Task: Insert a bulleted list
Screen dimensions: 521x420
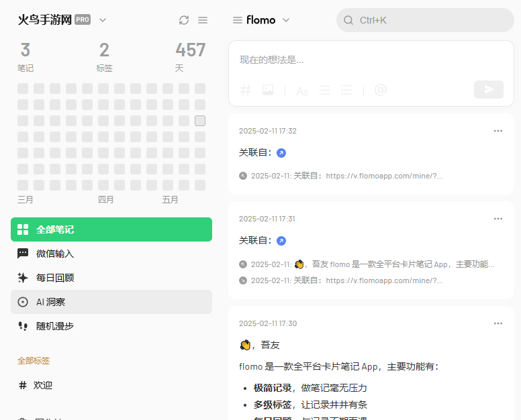Action: coord(324,90)
